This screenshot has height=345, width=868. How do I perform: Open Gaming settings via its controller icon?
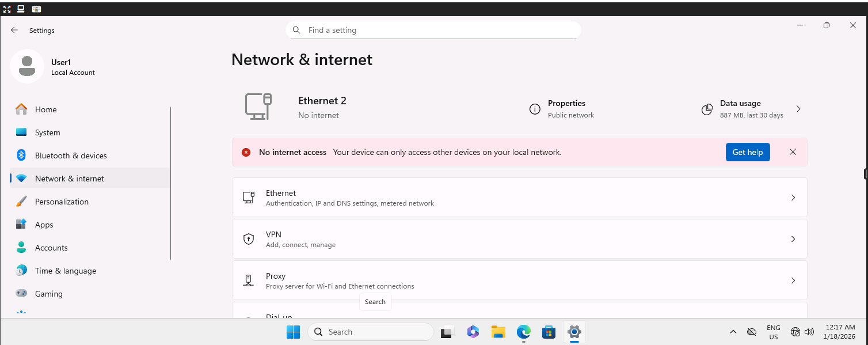click(x=21, y=293)
